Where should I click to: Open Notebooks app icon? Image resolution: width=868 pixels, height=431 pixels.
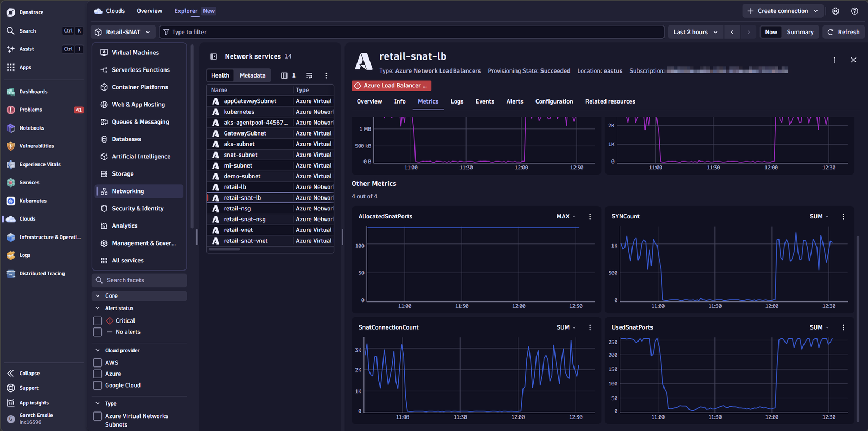click(x=10, y=128)
